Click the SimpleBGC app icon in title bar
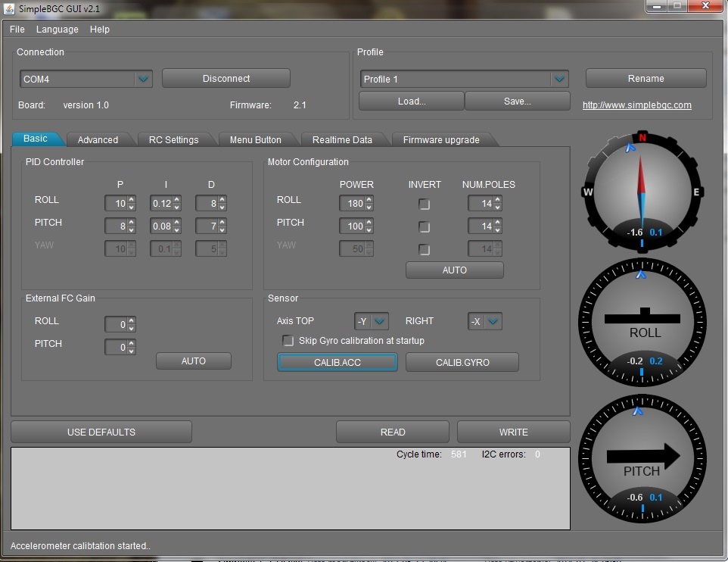The width and height of the screenshot is (728, 562). [x=8, y=8]
